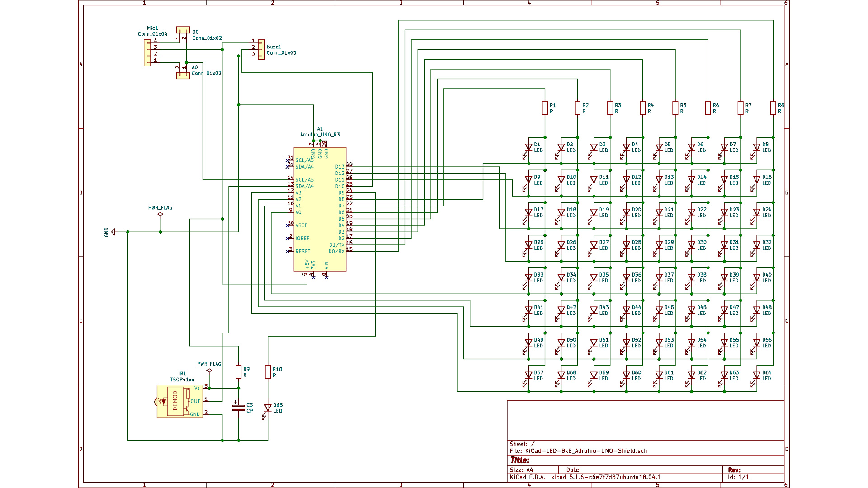Select the Buzz1 Conn_01x03 connector
Viewport: 868px width, 488px height.
261,50
